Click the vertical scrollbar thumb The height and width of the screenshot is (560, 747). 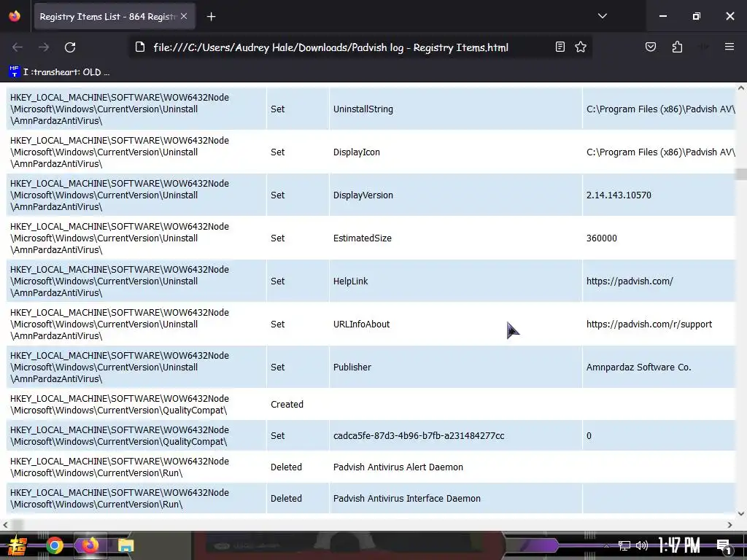pos(741,174)
